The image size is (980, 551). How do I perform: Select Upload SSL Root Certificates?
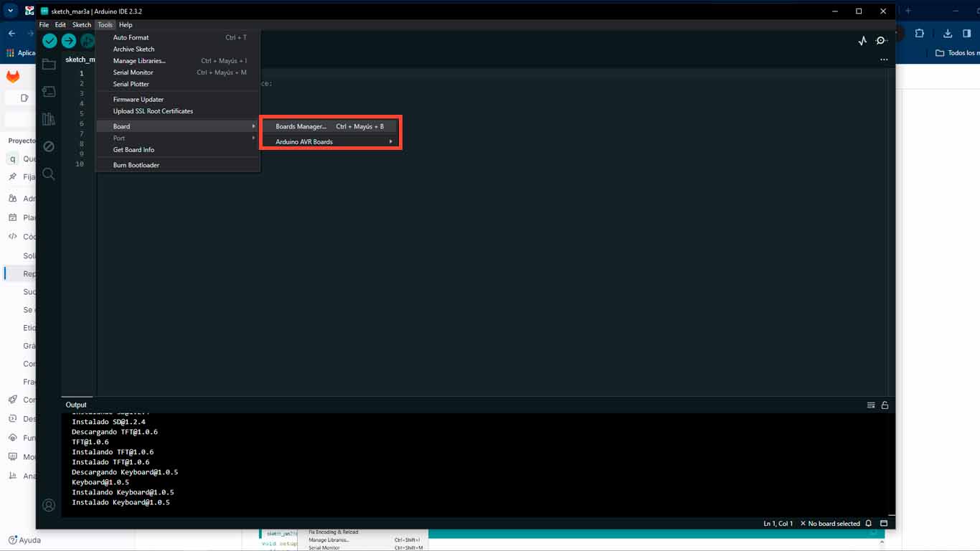pos(177,111)
